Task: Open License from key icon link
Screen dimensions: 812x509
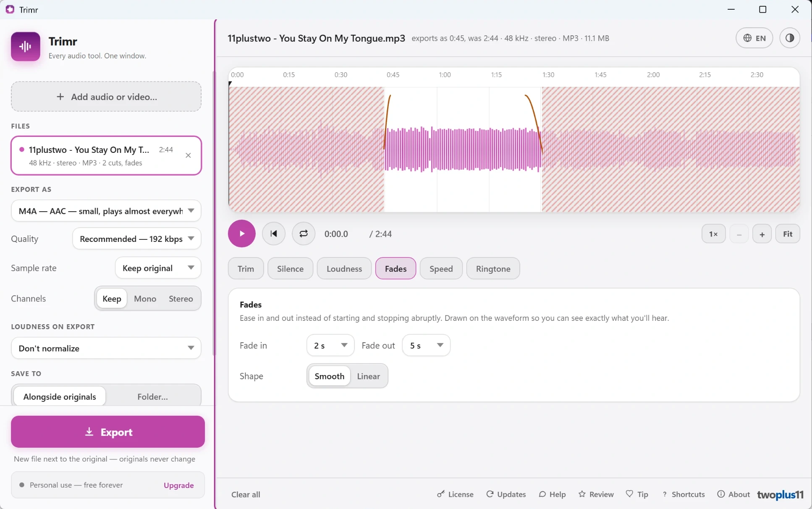Action: click(x=455, y=494)
